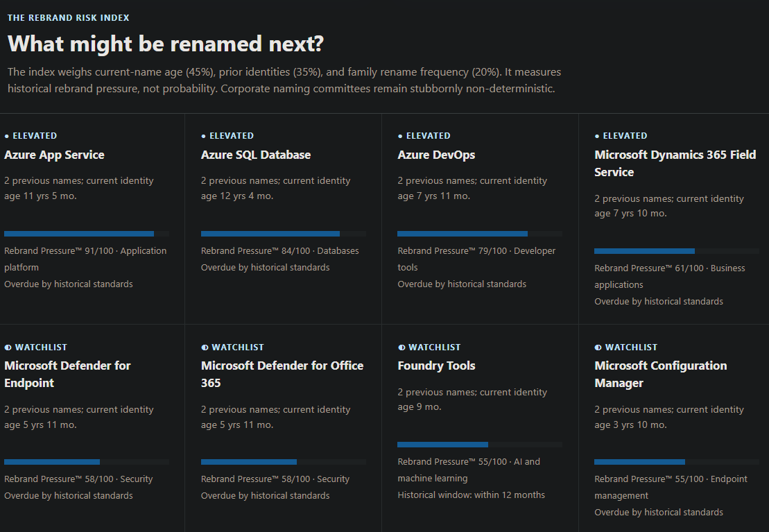Click the Elevated dot on the Dynamics 365 Field Service card

coord(597,136)
